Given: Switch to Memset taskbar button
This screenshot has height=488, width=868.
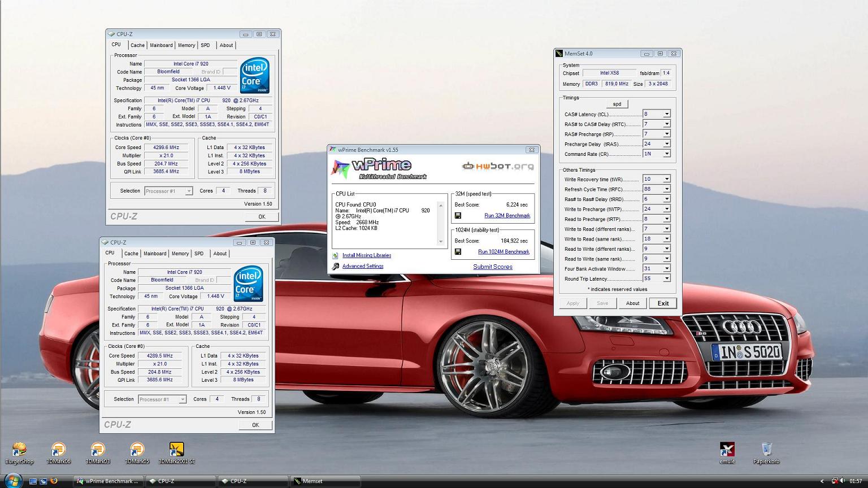Looking at the screenshot, I should pos(326,481).
